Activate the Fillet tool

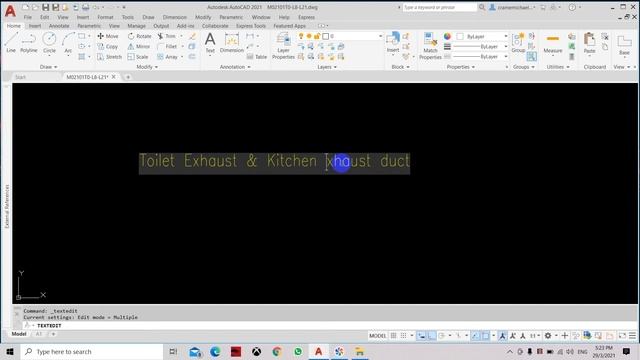click(167, 47)
